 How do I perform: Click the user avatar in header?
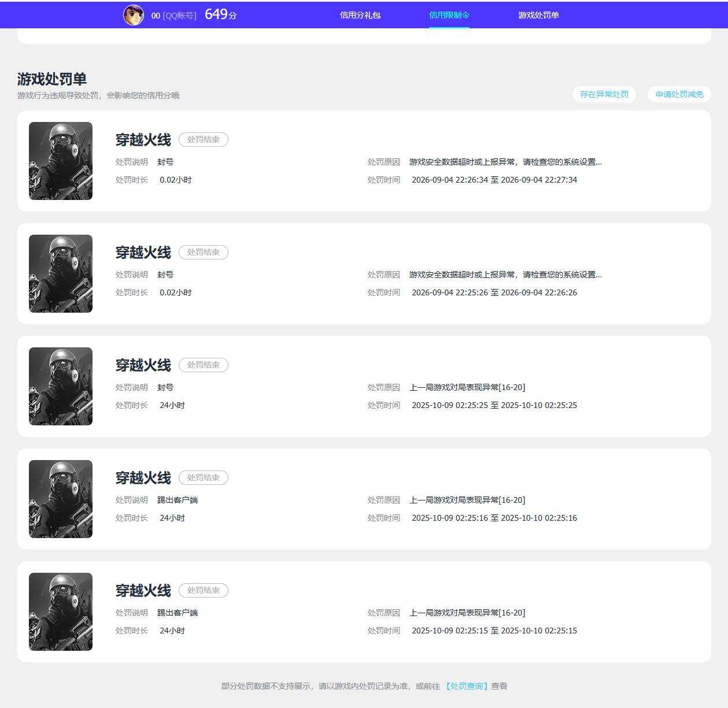[134, 15]
